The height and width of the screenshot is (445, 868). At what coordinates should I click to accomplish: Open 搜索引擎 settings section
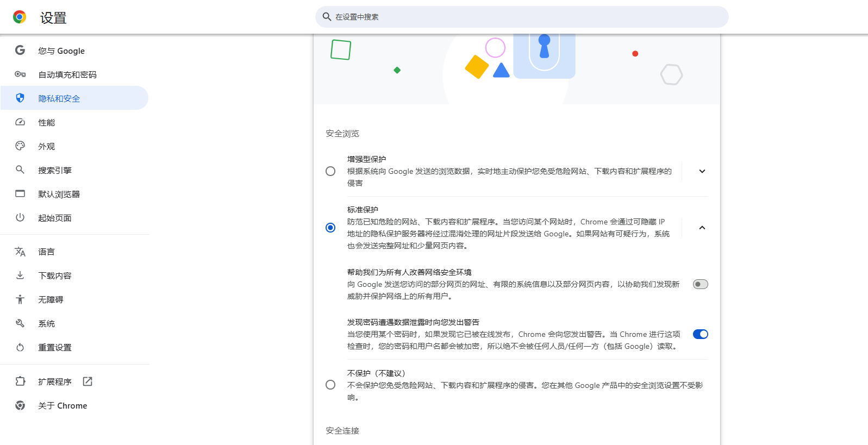(x=74, y=170)
